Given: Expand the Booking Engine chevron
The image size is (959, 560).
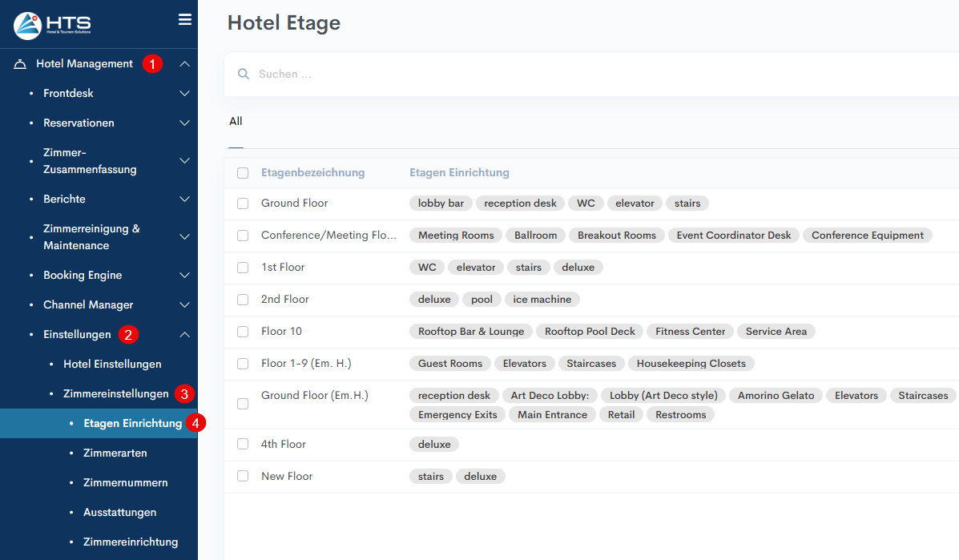Looking at the screenshot, I should click(184, 276).
